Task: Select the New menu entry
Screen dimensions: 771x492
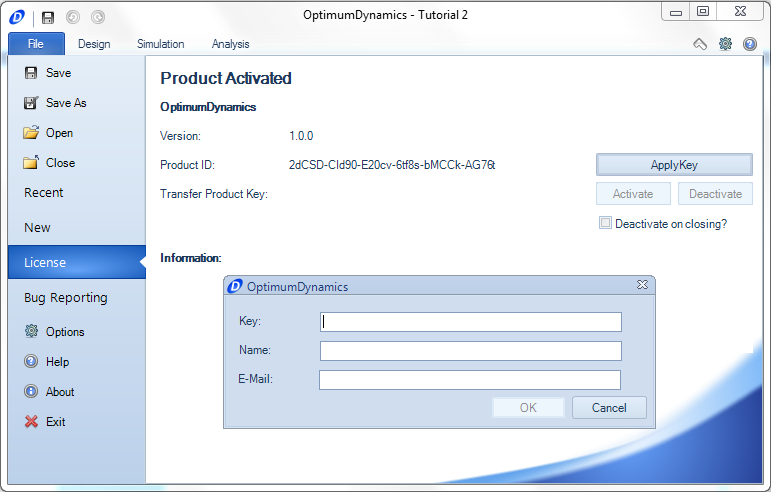Action: tap(77, 228)
